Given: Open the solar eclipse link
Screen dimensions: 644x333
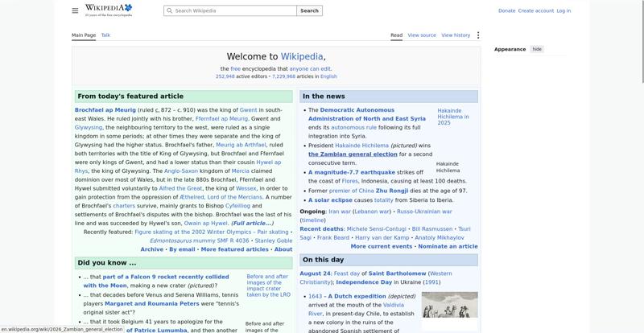Looking at the screenshot, I should (330, 200).
